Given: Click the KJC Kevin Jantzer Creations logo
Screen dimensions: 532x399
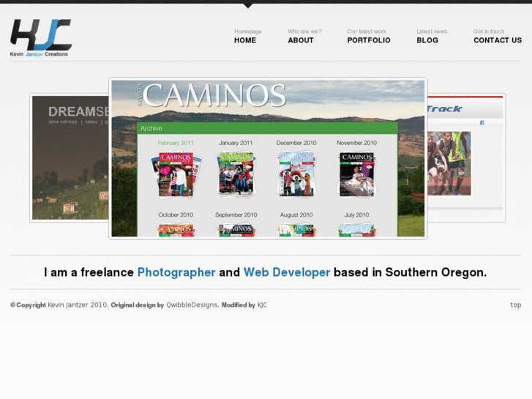Looking at the screenshot, I should pyautogui.click(x=41, y=37).
